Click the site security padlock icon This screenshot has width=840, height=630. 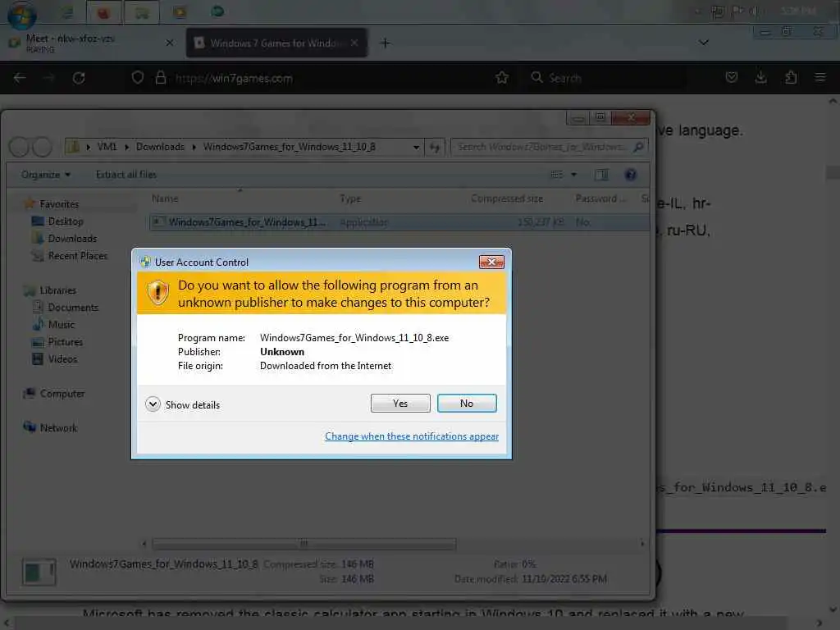(x=160, y=78)
